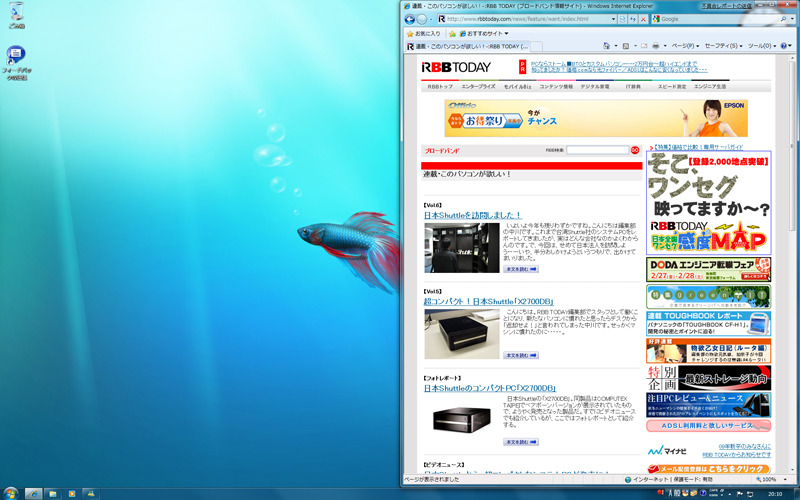This screenshot has height=500, width=800.
Task: Open the 超コンパクト！日本Shuttle「X2700DB」 link
Action: (488, 302)
